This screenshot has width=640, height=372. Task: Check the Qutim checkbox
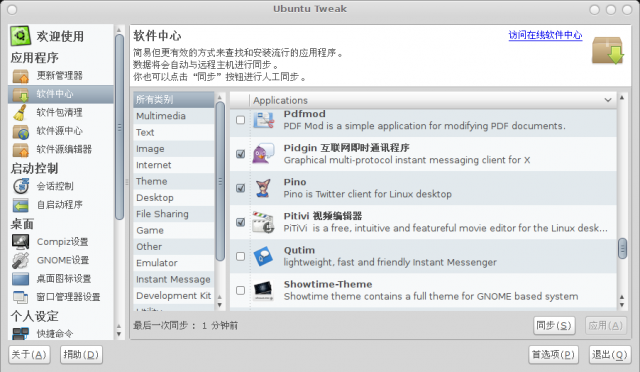(x=240, y=256)
